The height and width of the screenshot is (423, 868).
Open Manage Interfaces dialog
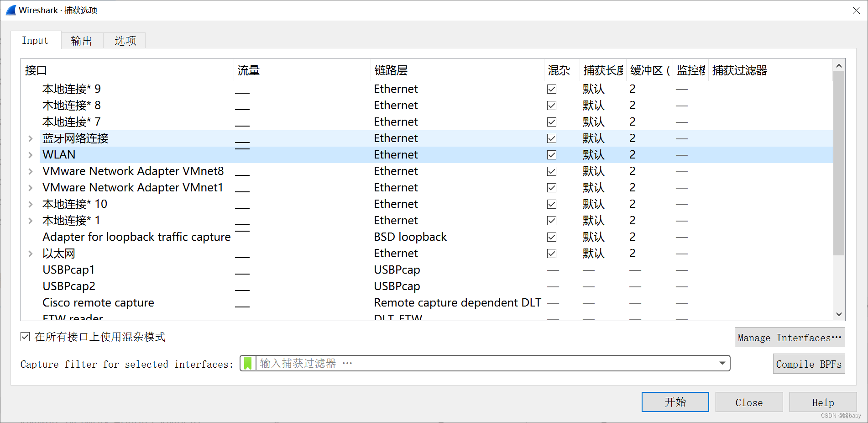[790, 338]
